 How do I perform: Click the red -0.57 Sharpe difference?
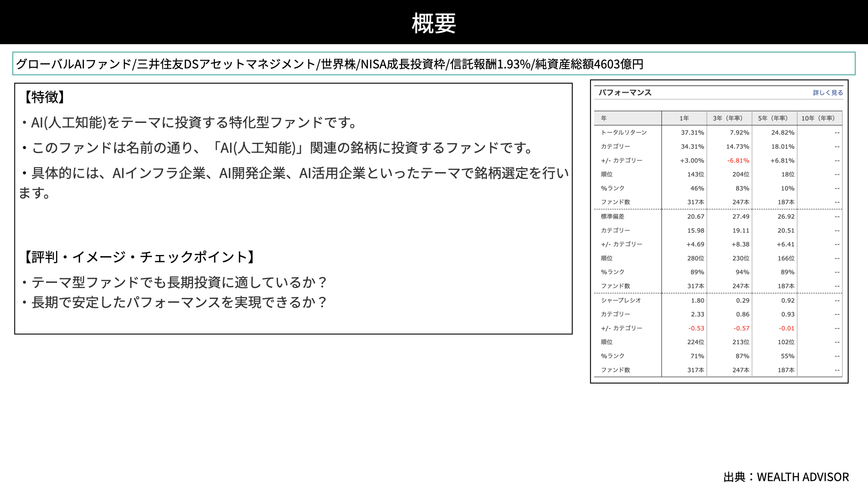pos(741,328)
